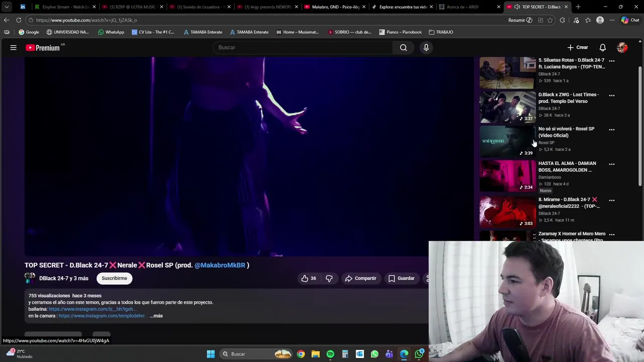Open DBlack 24-7 y 3 más channel name
Viewport: 644px width, 362px height.
pos(63,278)
